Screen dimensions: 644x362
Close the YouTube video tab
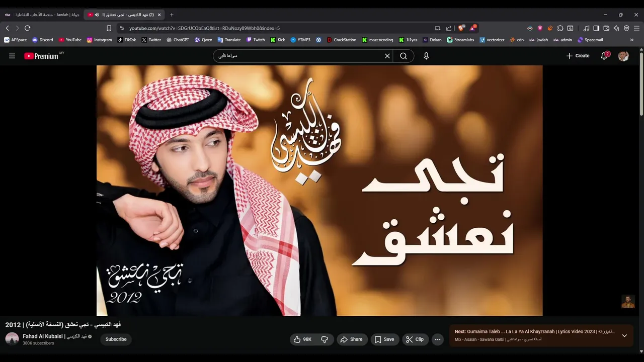tap(159, 15)
